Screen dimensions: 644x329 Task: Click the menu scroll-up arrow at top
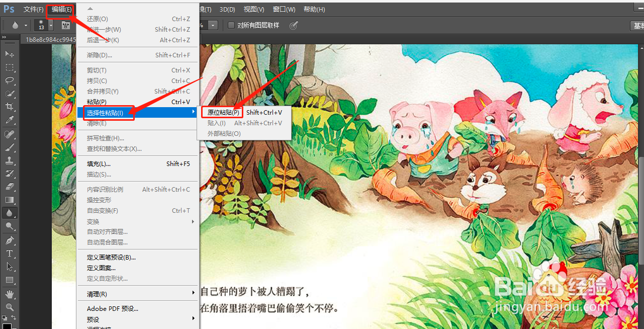90,9
